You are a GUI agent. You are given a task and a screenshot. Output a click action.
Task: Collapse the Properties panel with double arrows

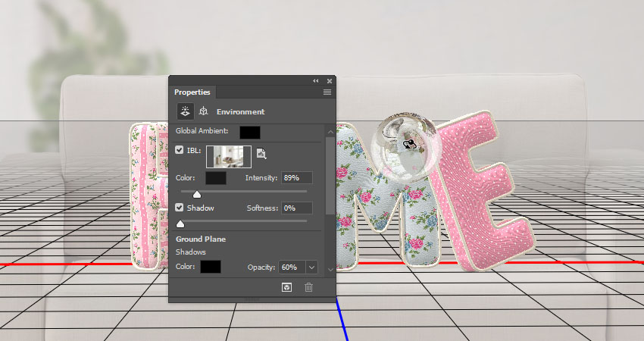tap(315, 81)
